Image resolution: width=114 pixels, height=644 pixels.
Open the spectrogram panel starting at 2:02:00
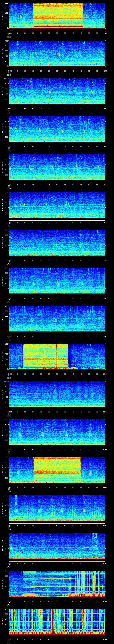click(57, 91)
